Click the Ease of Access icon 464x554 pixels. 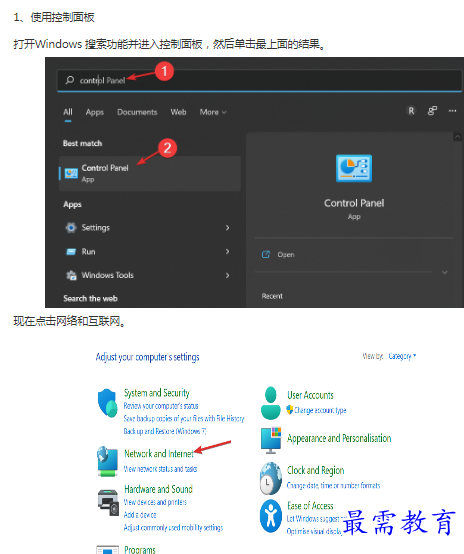[271, 516]
